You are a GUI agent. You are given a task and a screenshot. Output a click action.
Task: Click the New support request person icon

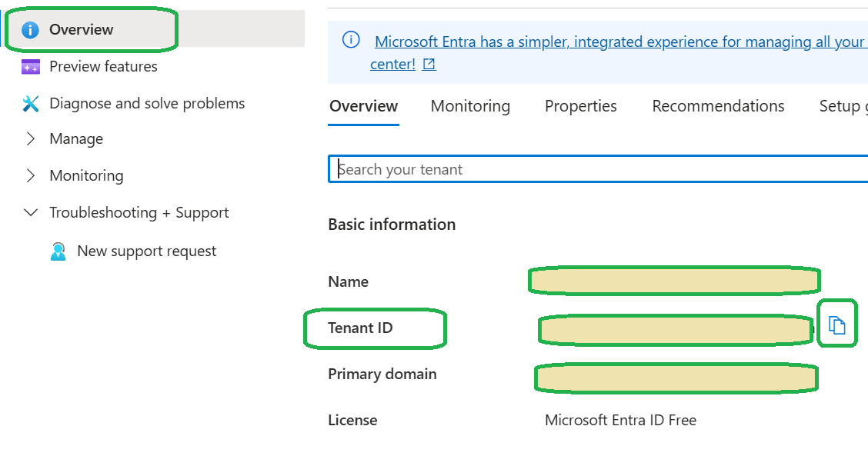(x=58, y=251)
